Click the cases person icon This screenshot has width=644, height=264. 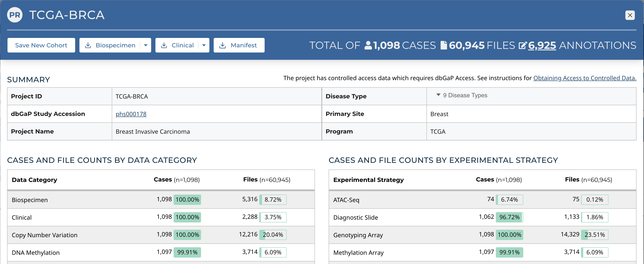[x=368, y=45]
